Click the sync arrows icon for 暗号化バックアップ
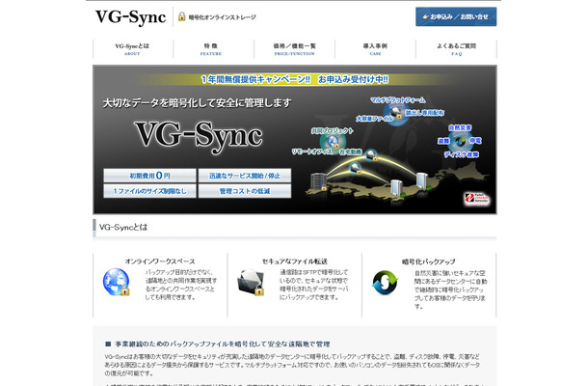Viewport: 588px width, 386px height. point(385,283)
